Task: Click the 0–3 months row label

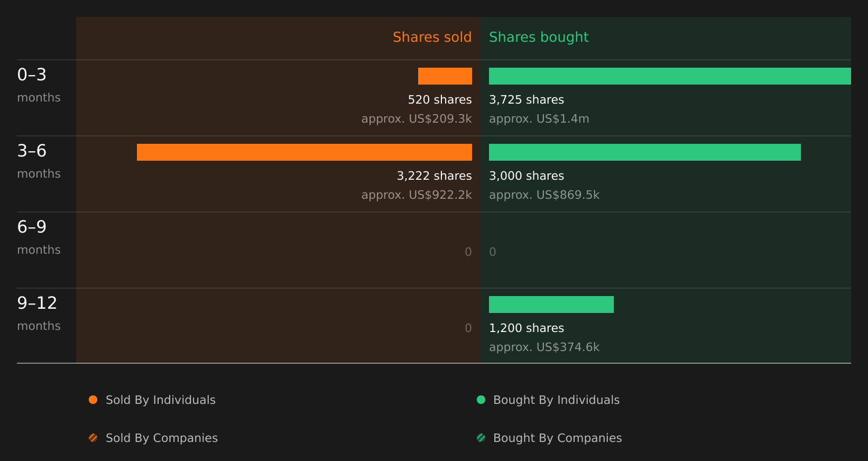Action: (39, 85)
